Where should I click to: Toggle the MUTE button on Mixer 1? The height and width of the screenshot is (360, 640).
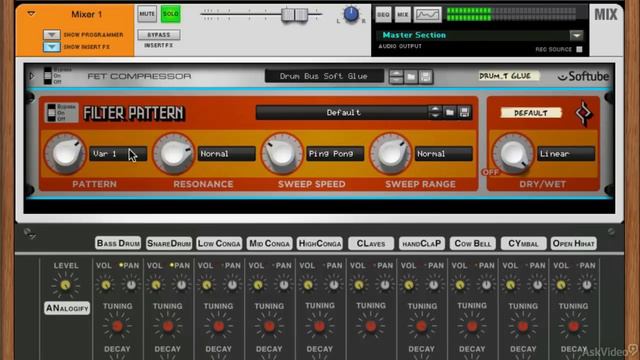pos(147,14)
